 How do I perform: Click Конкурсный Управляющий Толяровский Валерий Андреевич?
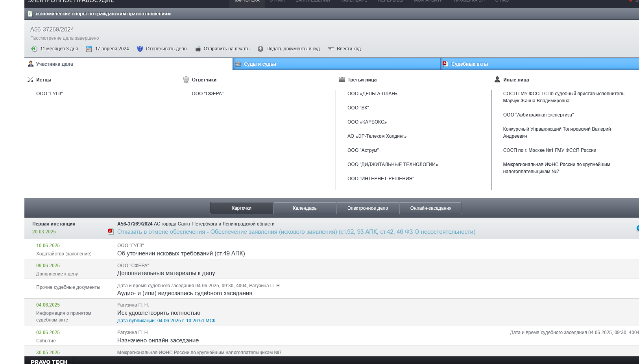pyautogui.click(x=557, y=133)
